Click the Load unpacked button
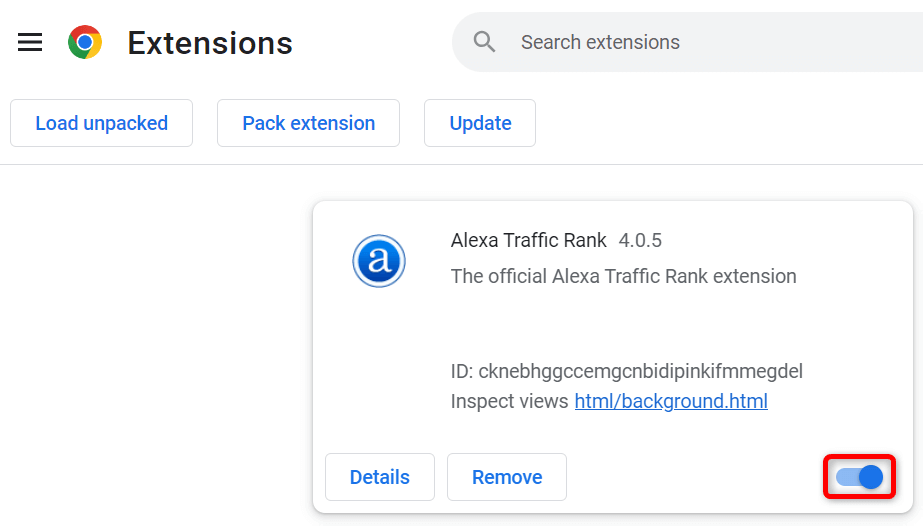The width and height of the screenshot is (923, 526). tap(101, 123)
